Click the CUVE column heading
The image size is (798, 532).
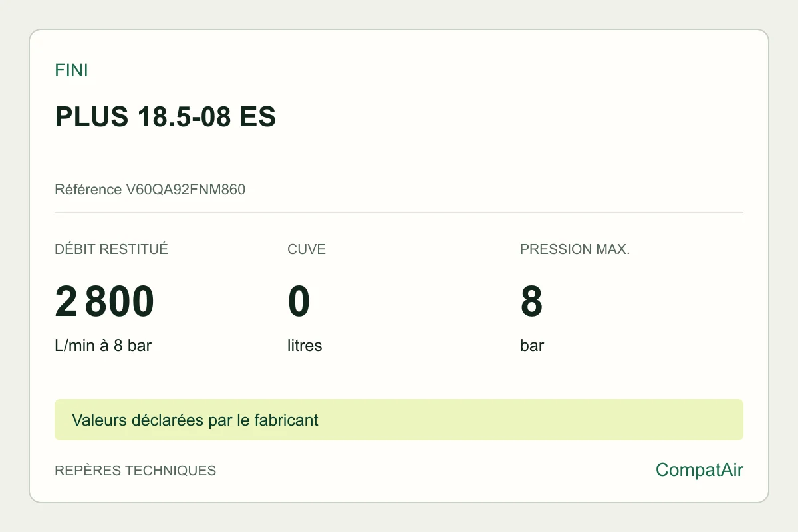pos(307,249)
